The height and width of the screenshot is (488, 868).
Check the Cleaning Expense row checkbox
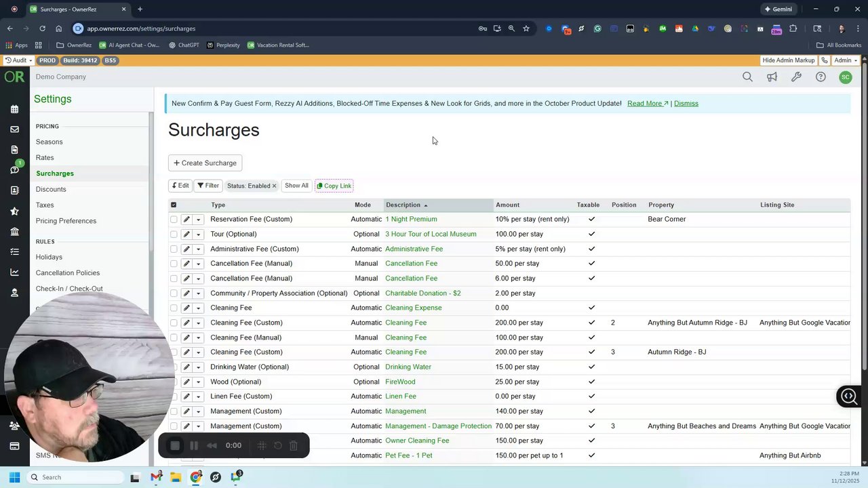pyautogui.click(x=174, y=308)
